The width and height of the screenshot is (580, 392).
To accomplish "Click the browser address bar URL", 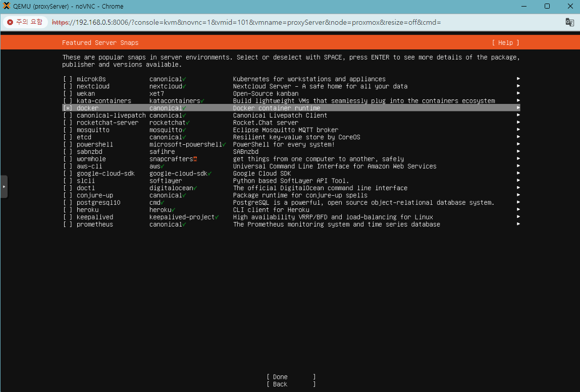I will point(246,22).
